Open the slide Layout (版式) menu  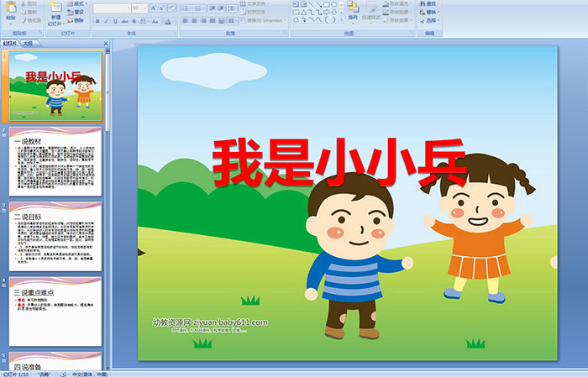pos(77,3)
